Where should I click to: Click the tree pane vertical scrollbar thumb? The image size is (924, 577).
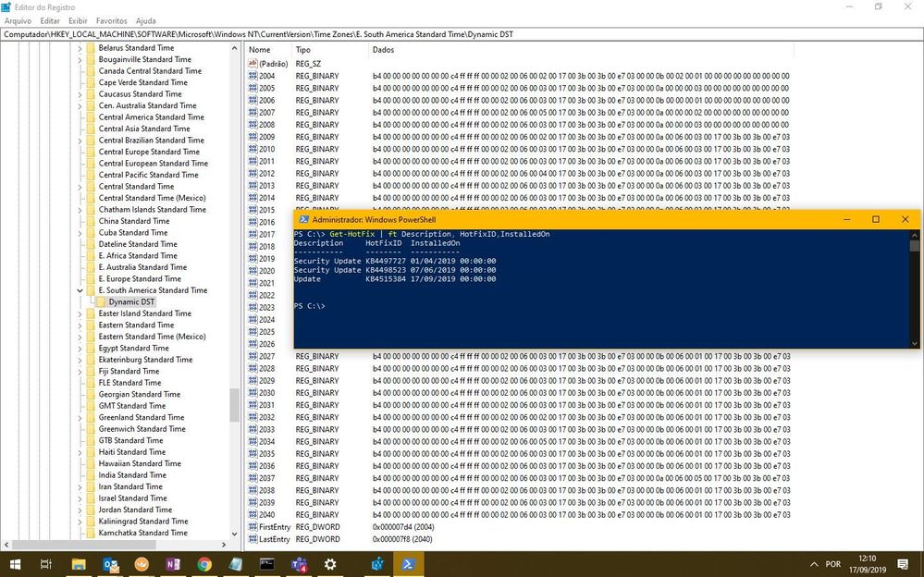[235, 405]
